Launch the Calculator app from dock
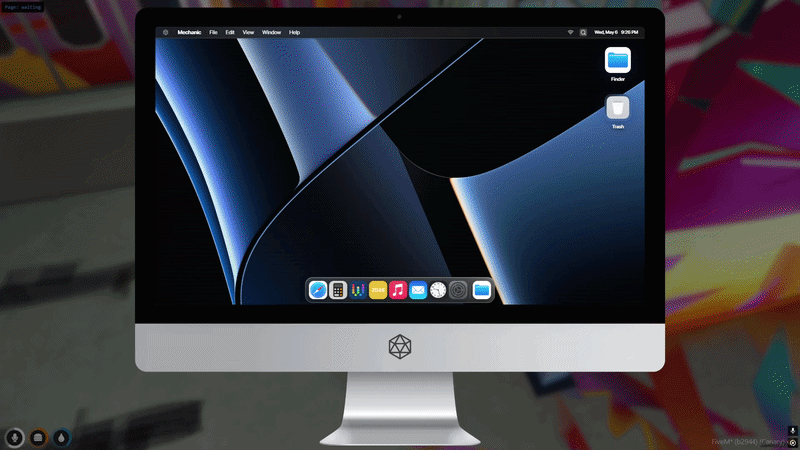 click(x=338, y=290)
